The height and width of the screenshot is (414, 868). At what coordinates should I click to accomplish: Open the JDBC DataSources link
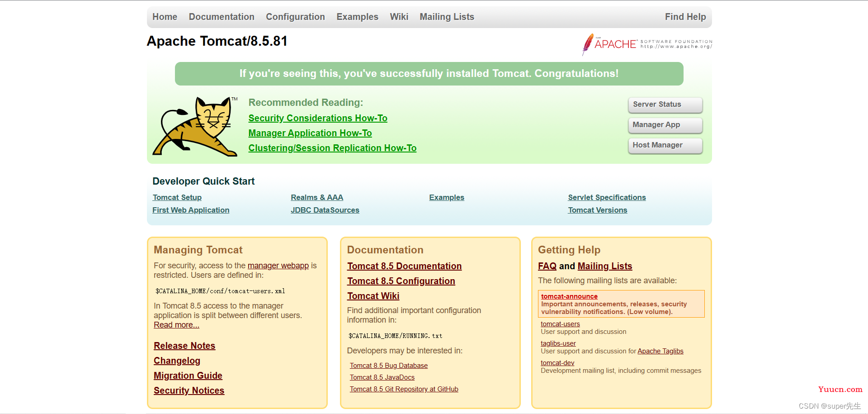point(325,210)
